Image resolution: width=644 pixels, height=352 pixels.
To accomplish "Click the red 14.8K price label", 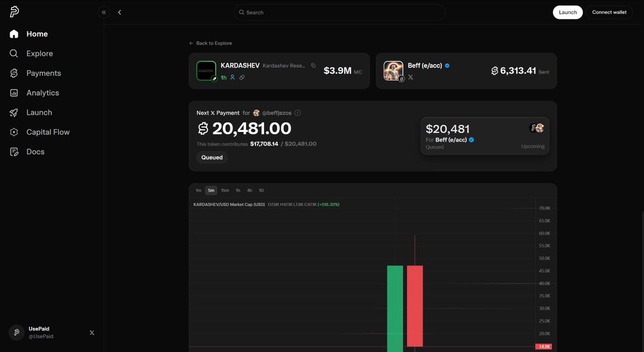I will click(x=544, y=347).
